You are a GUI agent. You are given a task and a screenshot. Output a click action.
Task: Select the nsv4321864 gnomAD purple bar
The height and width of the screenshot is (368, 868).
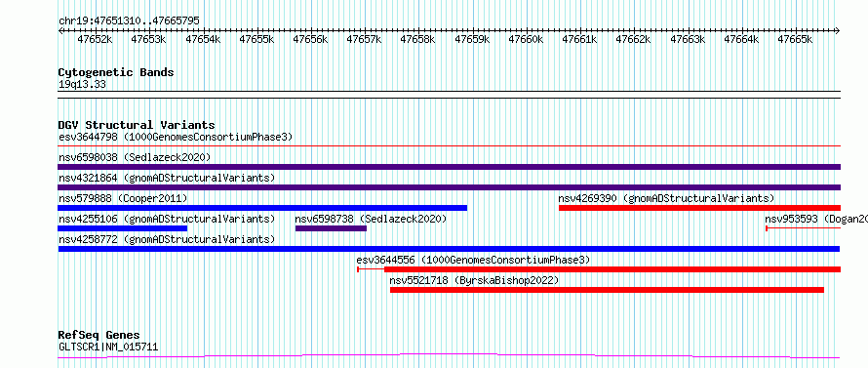click(x=449, y=187)
